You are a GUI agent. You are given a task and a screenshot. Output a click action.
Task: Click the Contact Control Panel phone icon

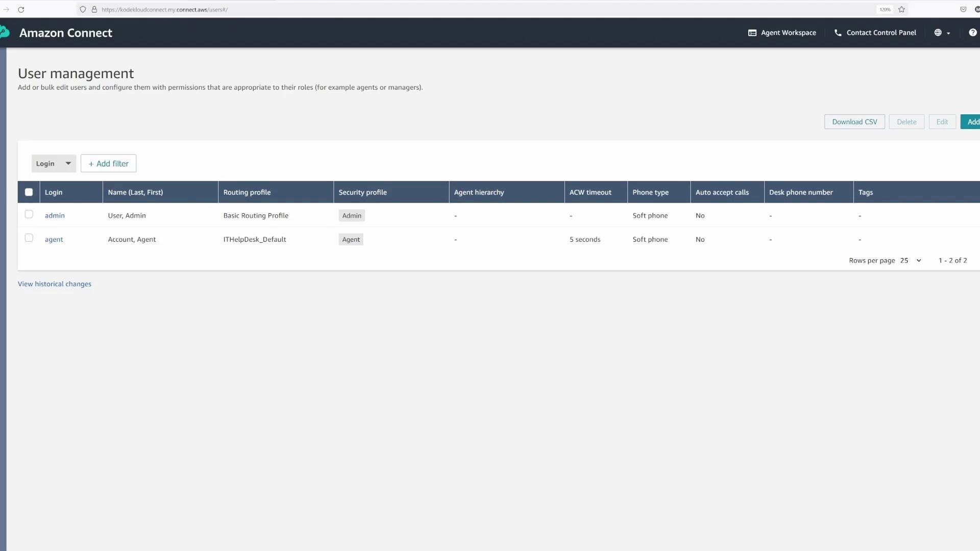coord(838,33)
